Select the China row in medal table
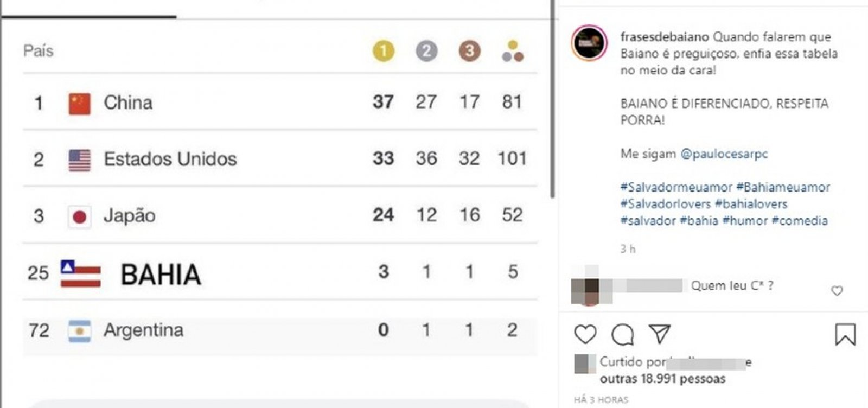The width and height of the screenshot is (868, 408). 280,102
